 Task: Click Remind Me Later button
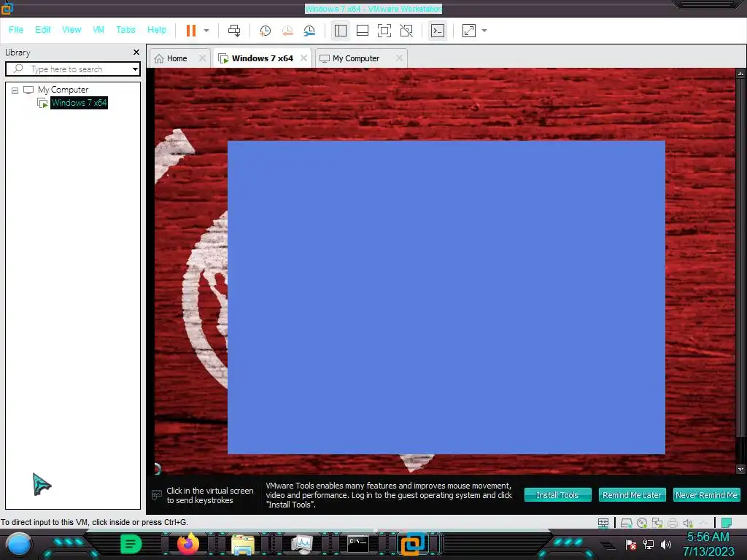tap(632, 495)
